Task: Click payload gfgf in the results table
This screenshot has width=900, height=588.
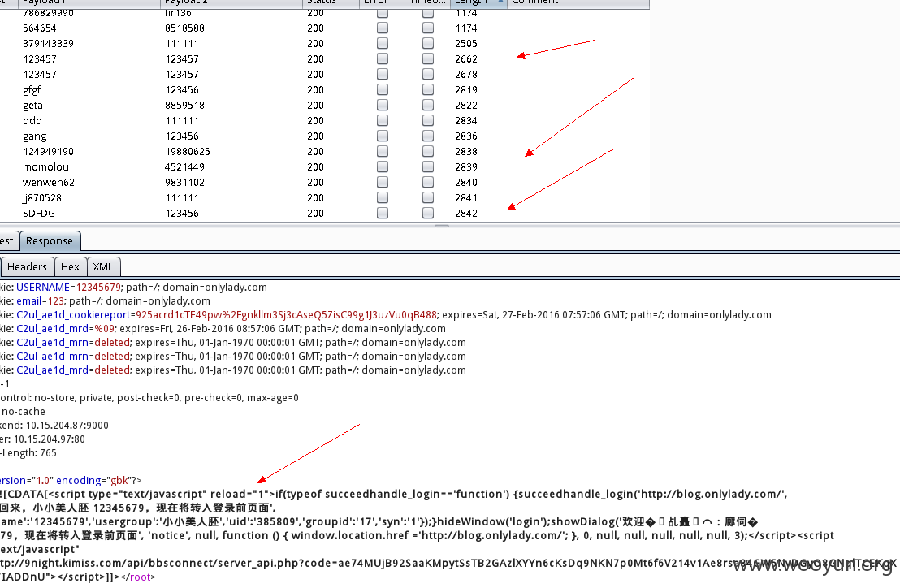Action: [x=32, y=90]
